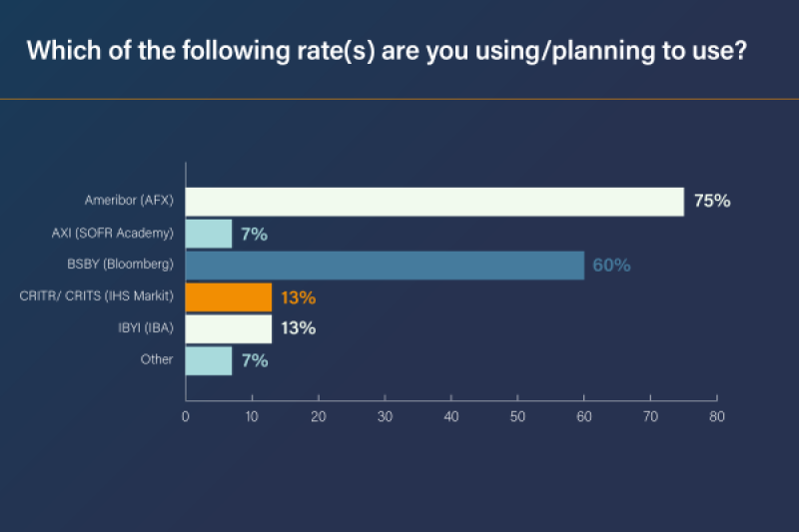Click the 0 tick on x-axis
The height and width of the screenshot is (532, 799).
point(186,416)
